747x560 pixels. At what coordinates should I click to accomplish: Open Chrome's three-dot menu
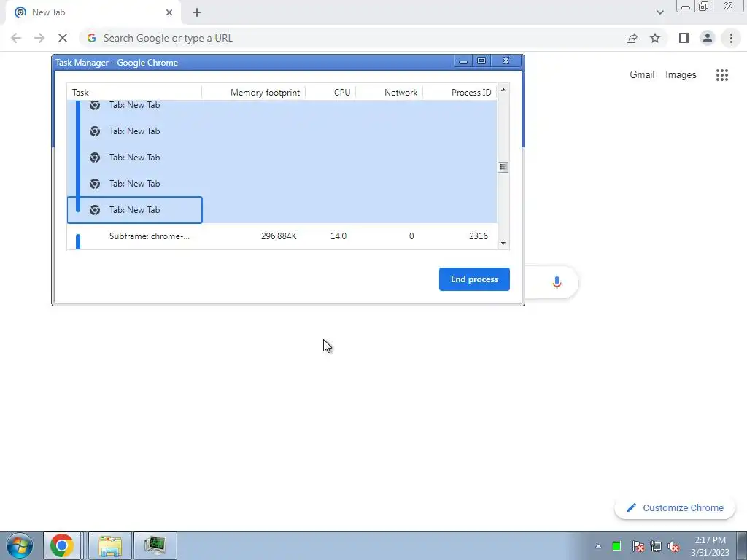tap(731, 38)
